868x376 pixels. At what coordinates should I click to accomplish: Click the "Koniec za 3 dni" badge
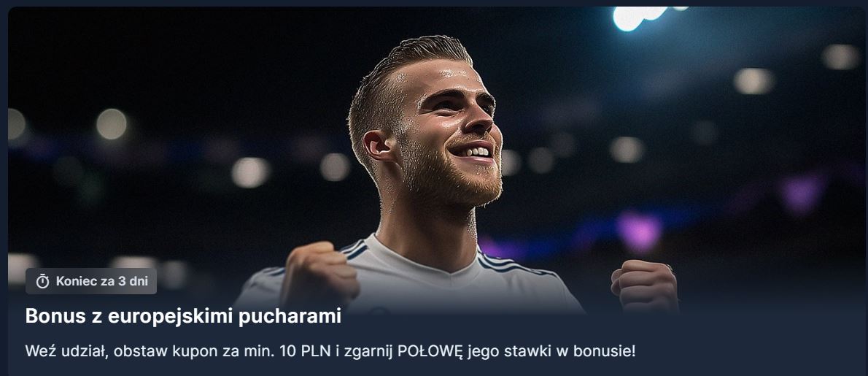tap(90, 281)
